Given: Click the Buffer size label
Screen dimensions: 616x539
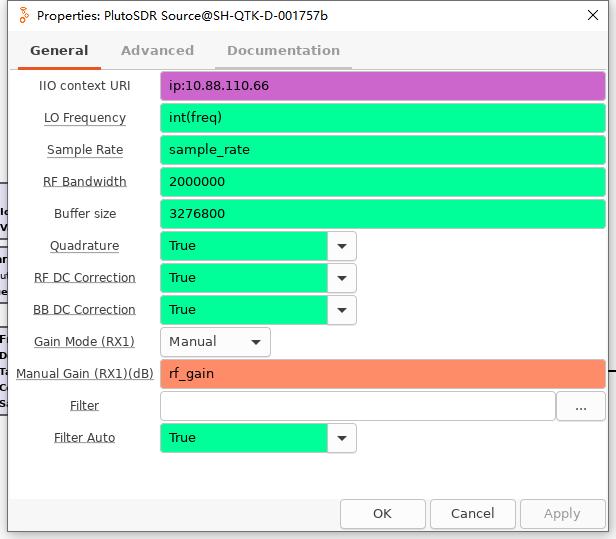Looking at the screenshot, I should click(85, 214).
